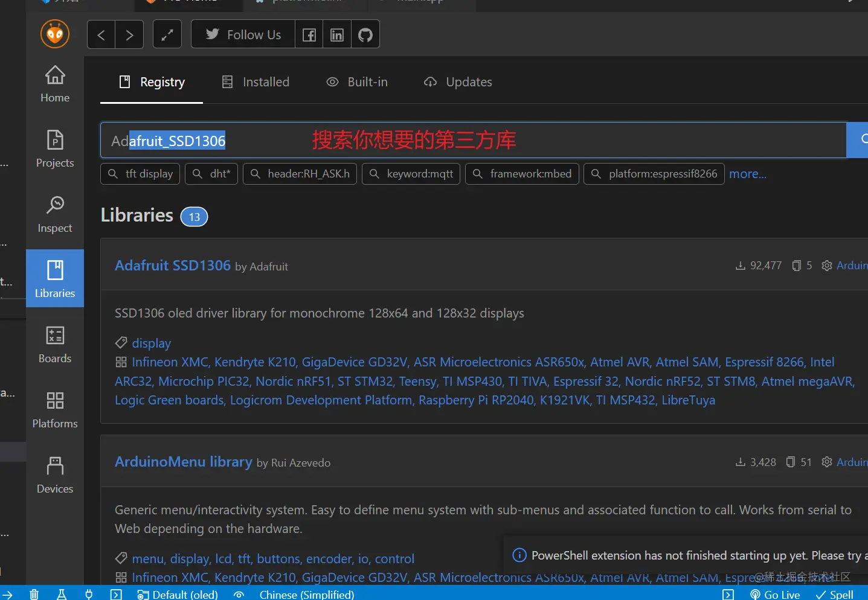Open the LinkedIn icon link
Screen dimensions: 868x600
pyautogui.click(x=337, y=34)
